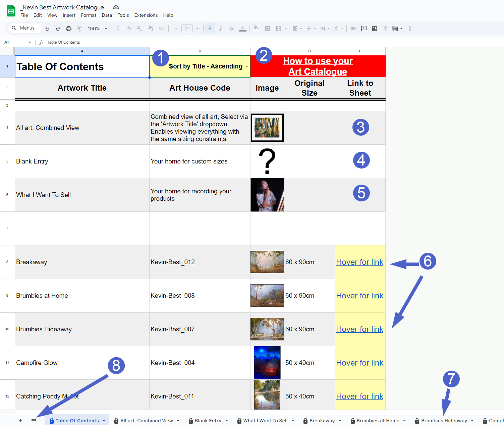Image resolution: width=504 pixels, height=425 pixels.
Task: Open Table Of Contents tab menu arrow
Action: [x=104, y=421]
